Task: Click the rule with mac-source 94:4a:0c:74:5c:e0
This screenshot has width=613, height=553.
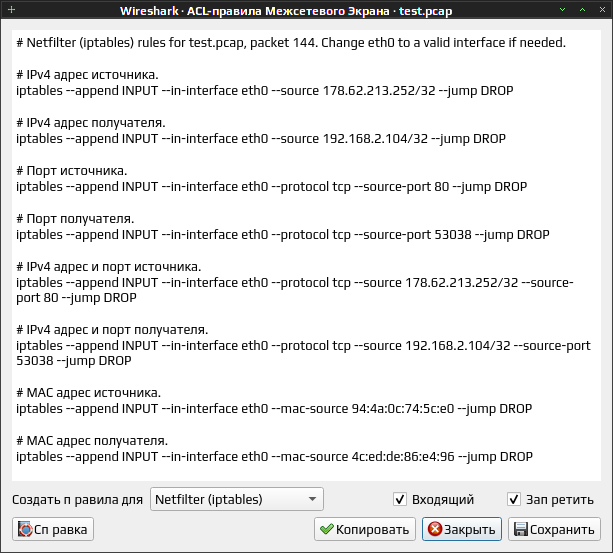Action: point(274,409)
